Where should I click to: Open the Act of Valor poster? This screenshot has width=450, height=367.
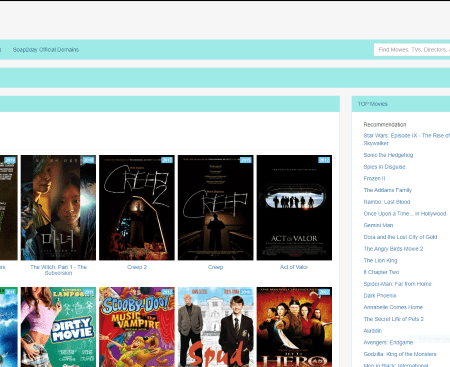click(294, 207)
